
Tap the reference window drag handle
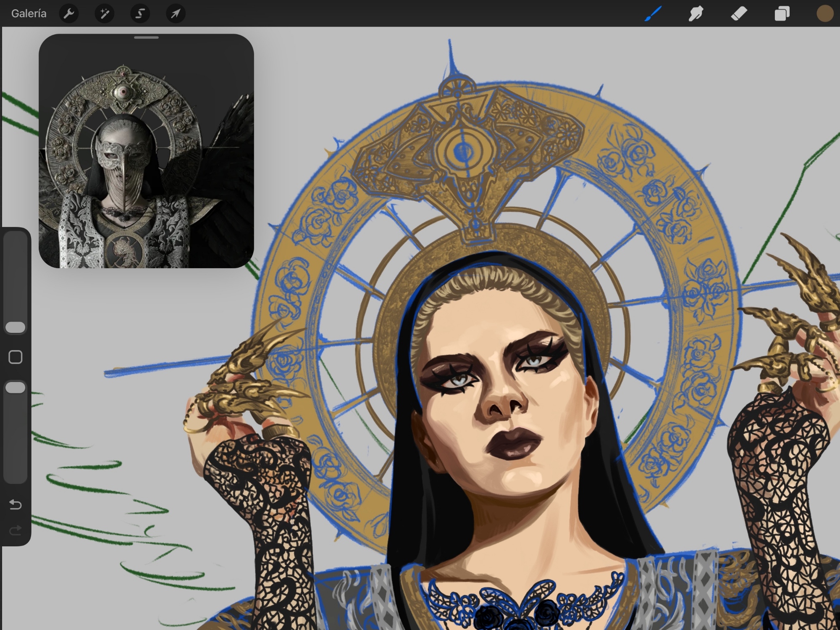click(x=146, y=38)
